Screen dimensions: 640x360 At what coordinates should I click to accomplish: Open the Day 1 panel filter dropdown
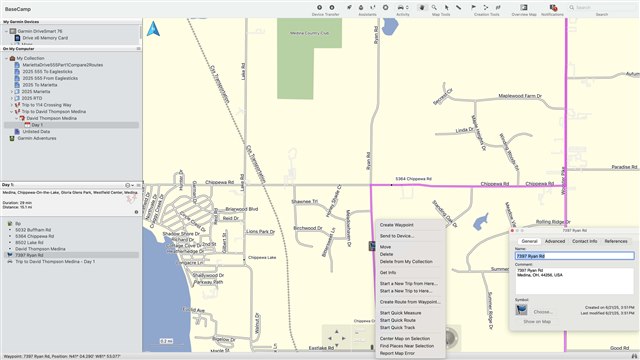point(129,185)
